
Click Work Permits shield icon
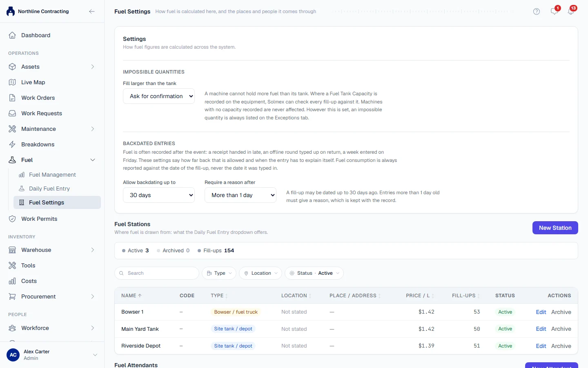click(x=12, y=219)
